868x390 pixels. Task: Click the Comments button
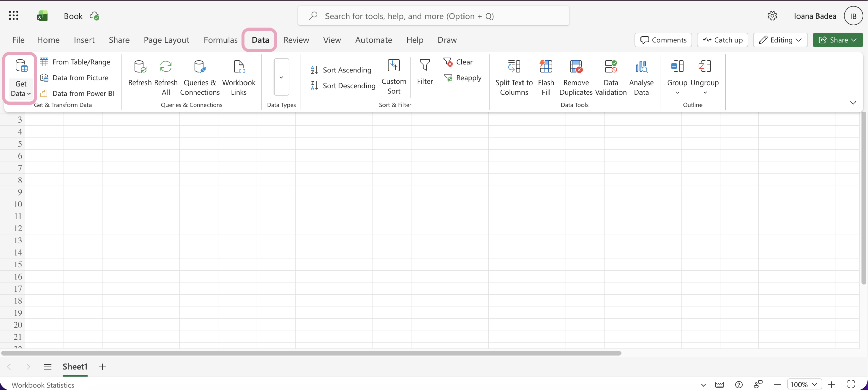point(663,40)
